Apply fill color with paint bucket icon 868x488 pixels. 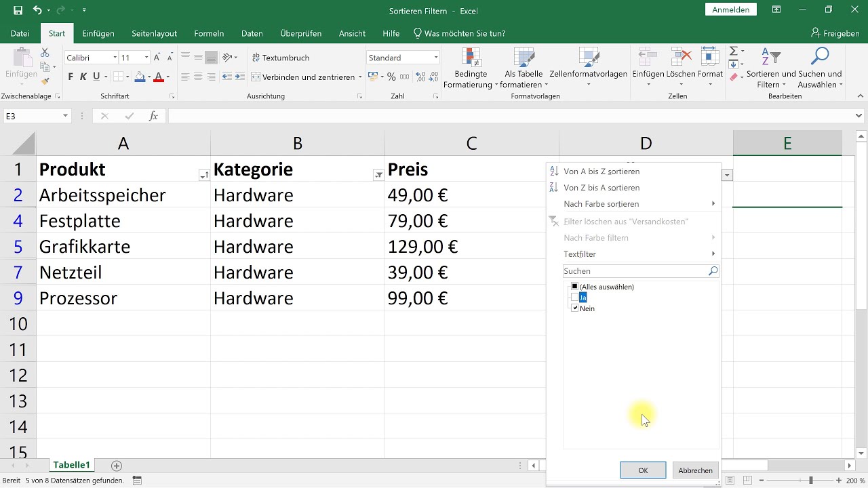pyautogui.click(x=140, y=77)
